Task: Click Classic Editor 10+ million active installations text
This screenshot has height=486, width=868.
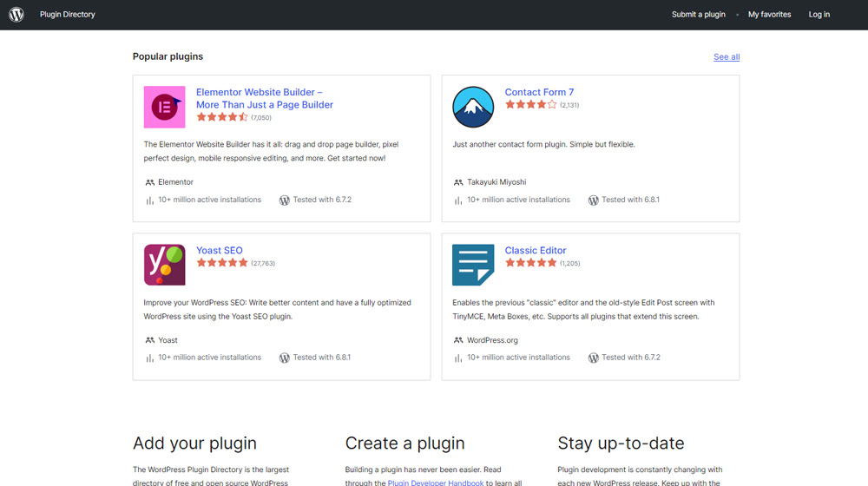Action: (x=519, y=358)
